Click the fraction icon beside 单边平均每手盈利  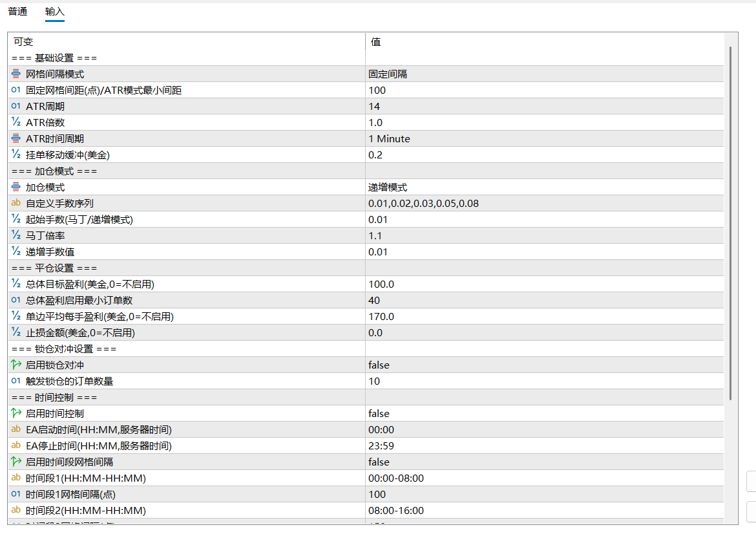click(x=16, y=316)
